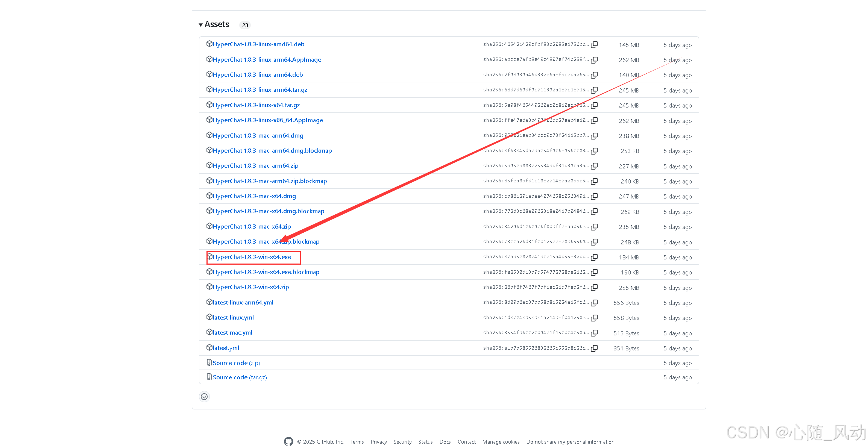Copy sha256 for mac-x64.dmg.blockmap

coord(594,212)
